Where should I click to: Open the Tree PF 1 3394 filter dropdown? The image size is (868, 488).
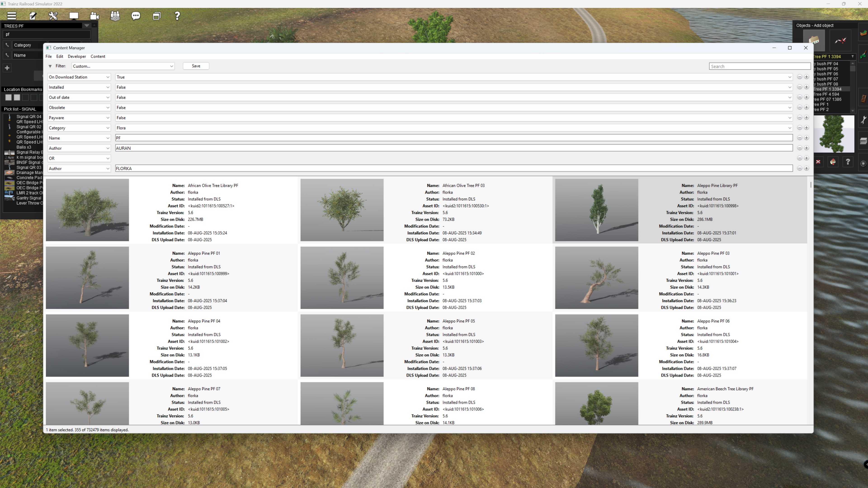[x=852, y=56]
